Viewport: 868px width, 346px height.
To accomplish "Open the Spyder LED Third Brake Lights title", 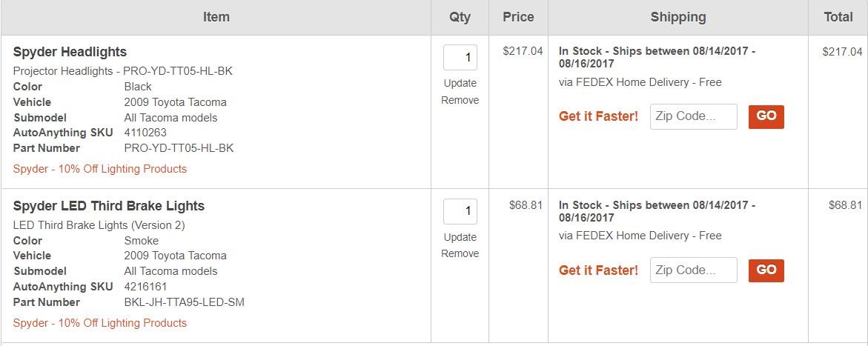I will point(108,206).
